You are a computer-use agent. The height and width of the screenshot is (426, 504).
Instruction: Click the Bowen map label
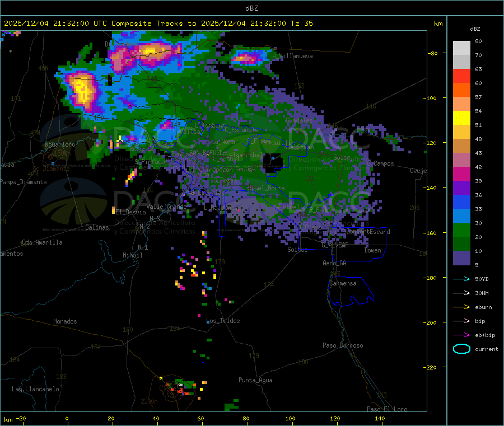pos(373,250)
